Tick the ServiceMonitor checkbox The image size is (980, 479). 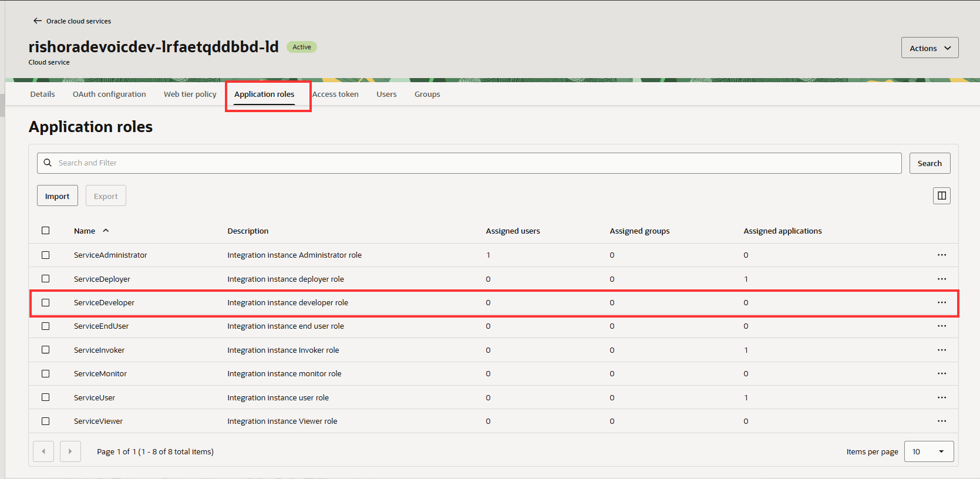click(46, 374)
